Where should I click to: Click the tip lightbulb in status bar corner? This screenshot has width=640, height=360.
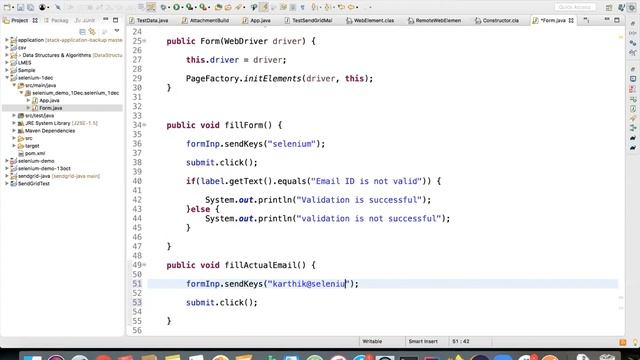(635, 342)
